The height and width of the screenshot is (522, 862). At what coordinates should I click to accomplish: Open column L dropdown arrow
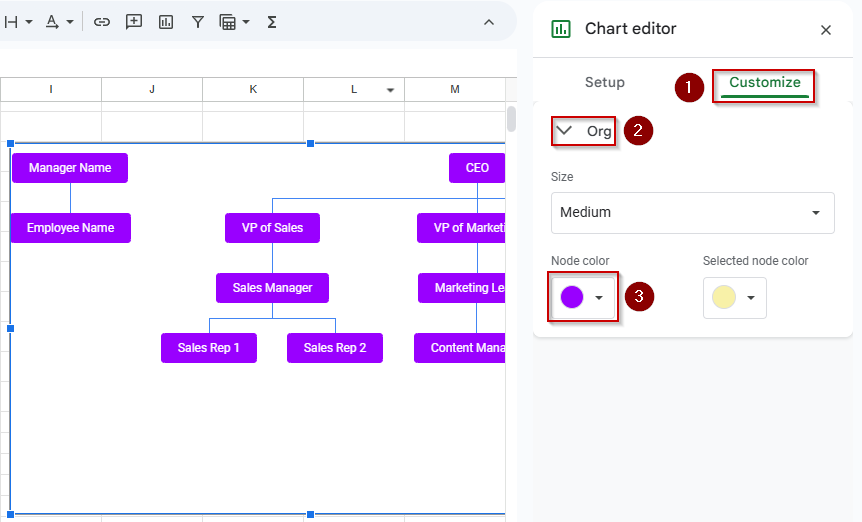click(x=390, y=90)
